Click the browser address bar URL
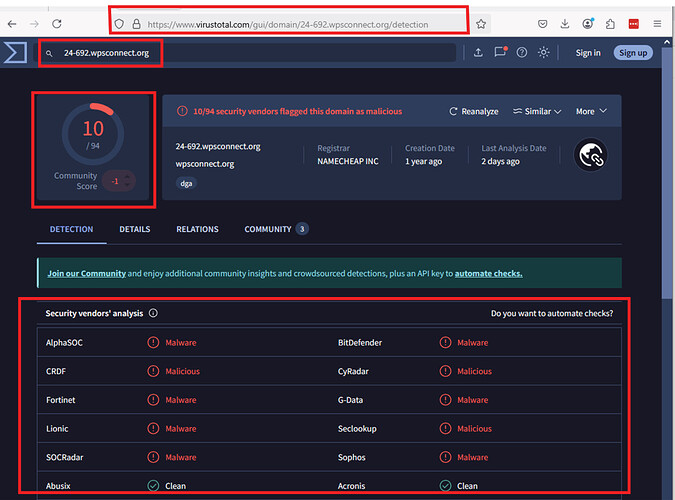The width and height of the screenshot is (675, 500). (288, 25)
